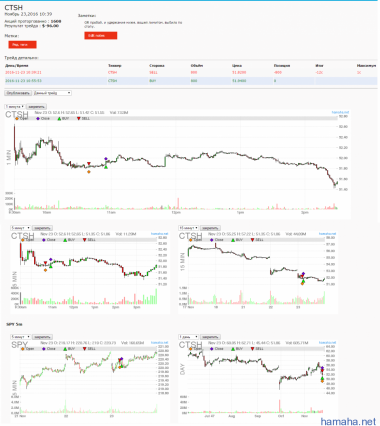The height and width of the screenshot is (426, 380).
Task: Click the green BUY triangle on the 1 MIN chart line
Action: (106, 167)
